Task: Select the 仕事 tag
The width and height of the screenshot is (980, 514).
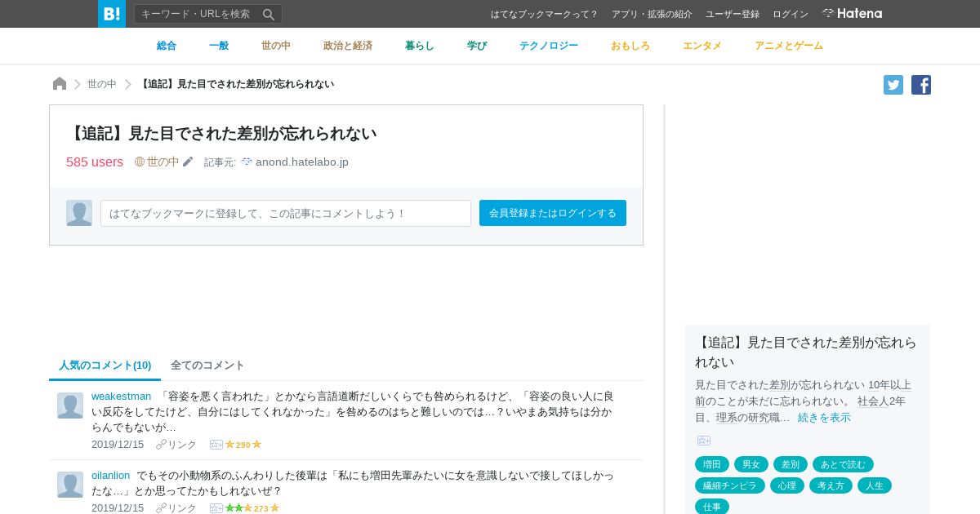Action: 712,507
